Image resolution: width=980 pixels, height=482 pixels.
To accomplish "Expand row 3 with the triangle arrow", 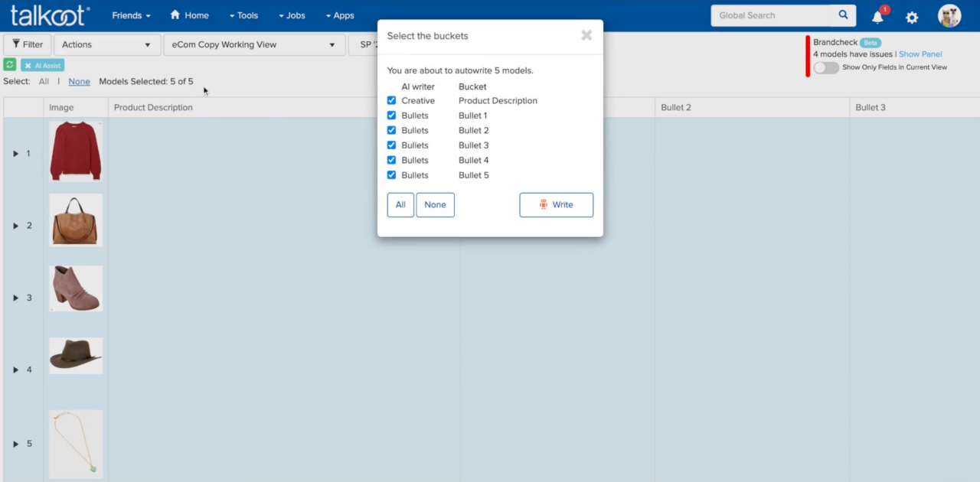I will click(x=15, y=298).
